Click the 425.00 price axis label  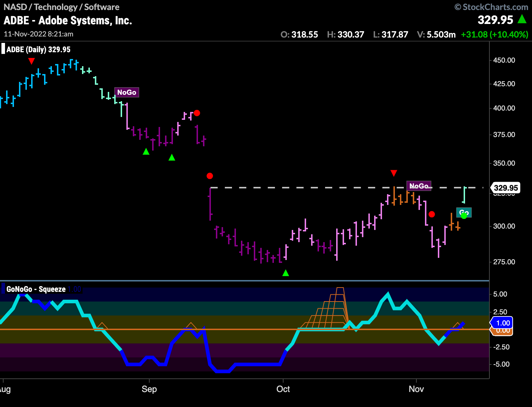[x=504, y=84]
